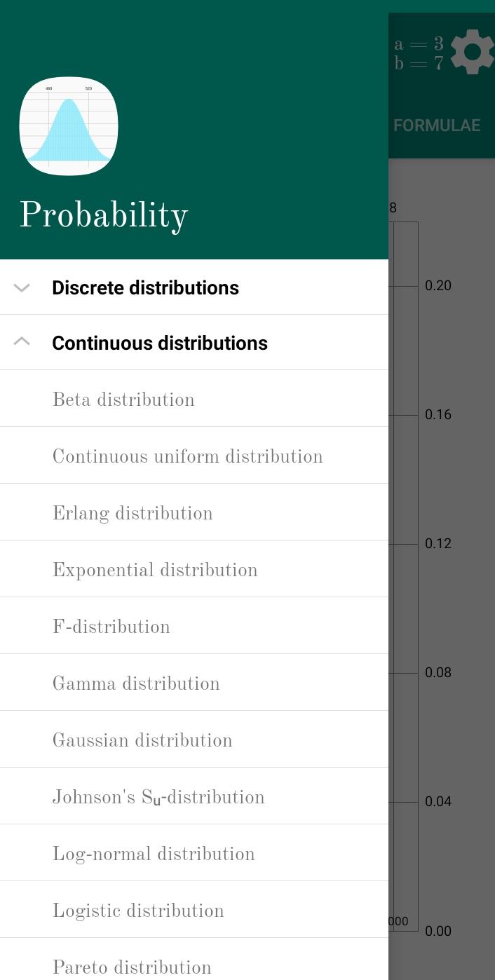Select Exponential distribution

pos(194,569)
